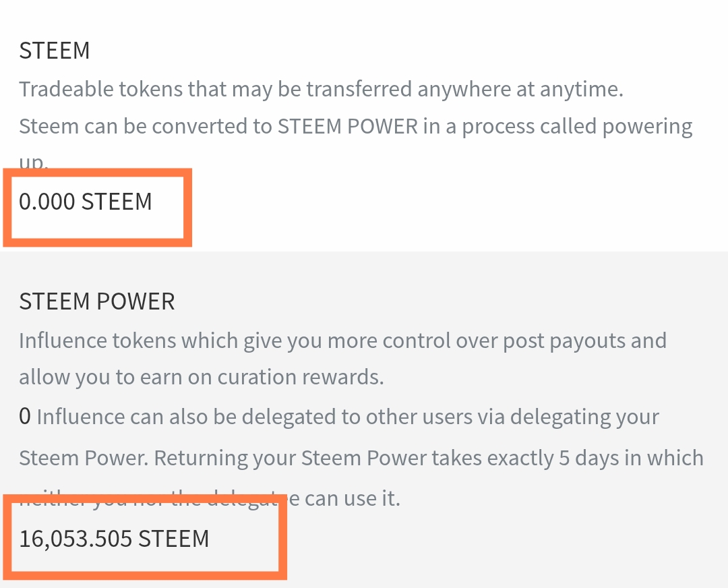
Task: Click the 'Influence tokens which give' line
Action: 342,341
